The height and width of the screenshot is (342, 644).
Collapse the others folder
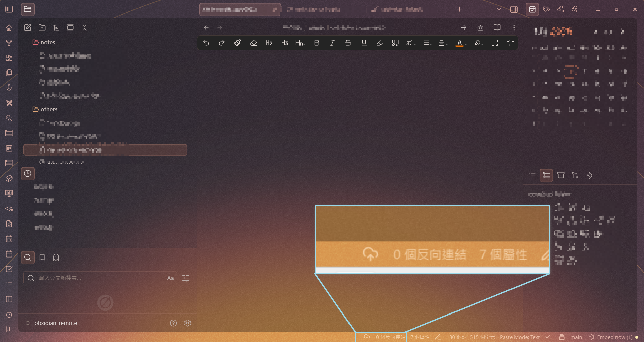coord(45,109)
